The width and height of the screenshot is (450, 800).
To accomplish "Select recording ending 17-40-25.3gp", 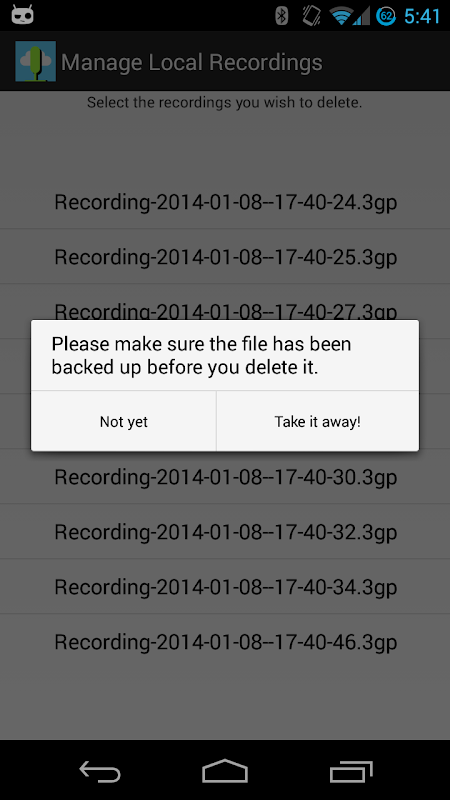I will pyautogui.click(x=225, y=257).
